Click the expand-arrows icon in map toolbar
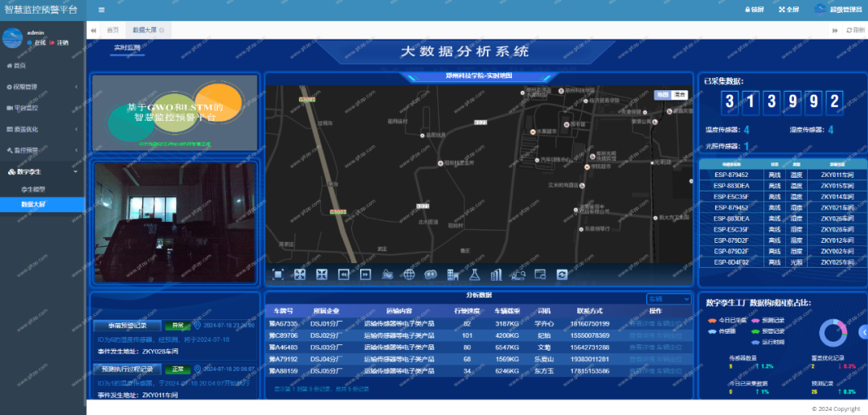This screenshot has width=868, height=415. click(x=300, y=274)
